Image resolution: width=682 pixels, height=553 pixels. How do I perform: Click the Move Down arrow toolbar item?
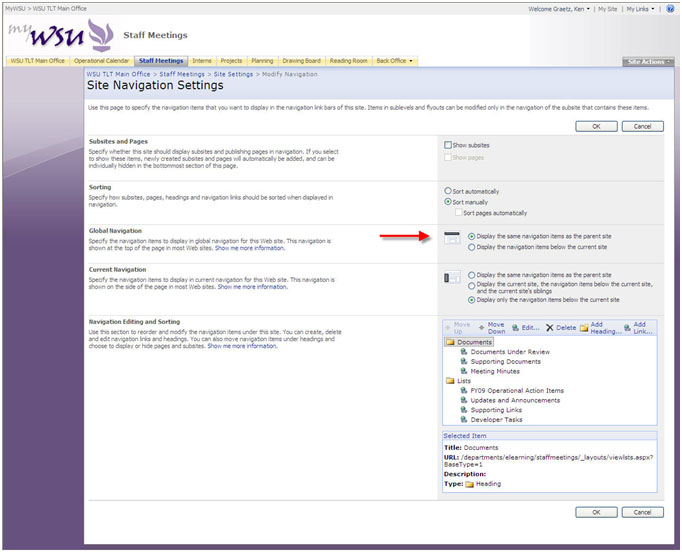pos(492,328)
